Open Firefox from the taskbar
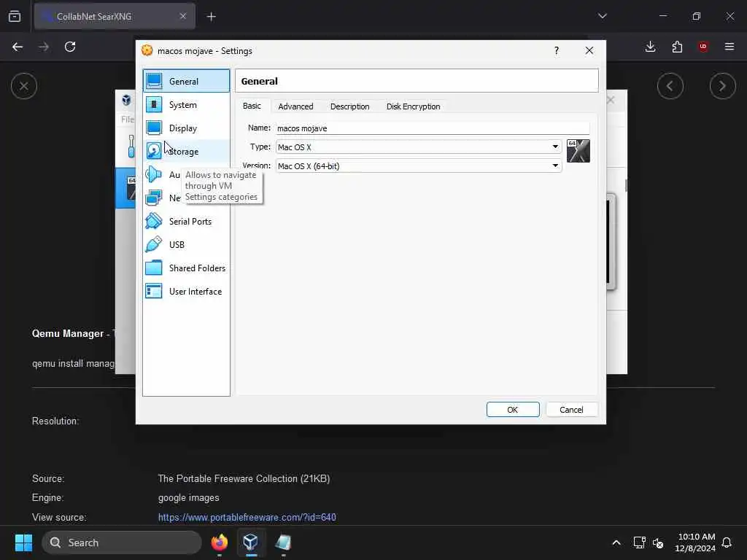The image size is (747, 560). (220, 542)
